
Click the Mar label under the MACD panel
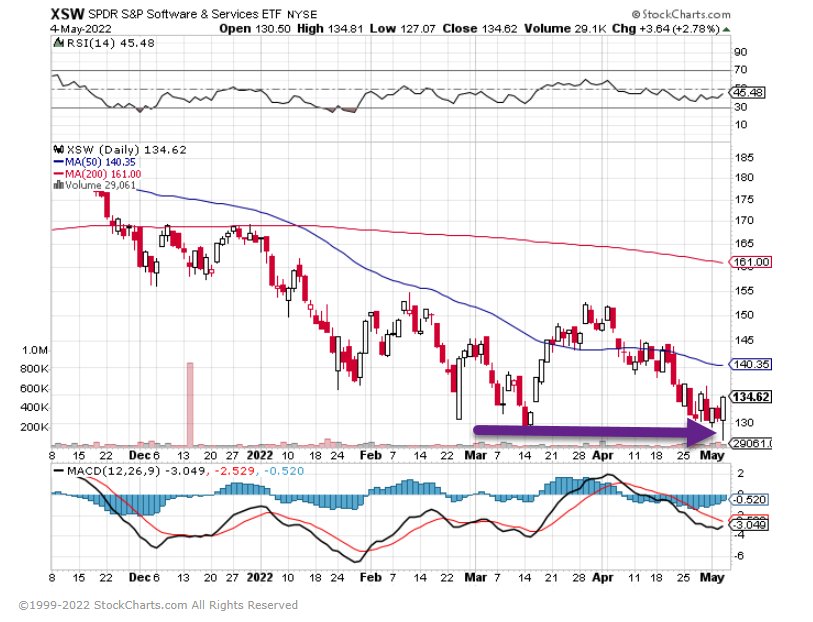pyautogui.click(x=475, y=577)
